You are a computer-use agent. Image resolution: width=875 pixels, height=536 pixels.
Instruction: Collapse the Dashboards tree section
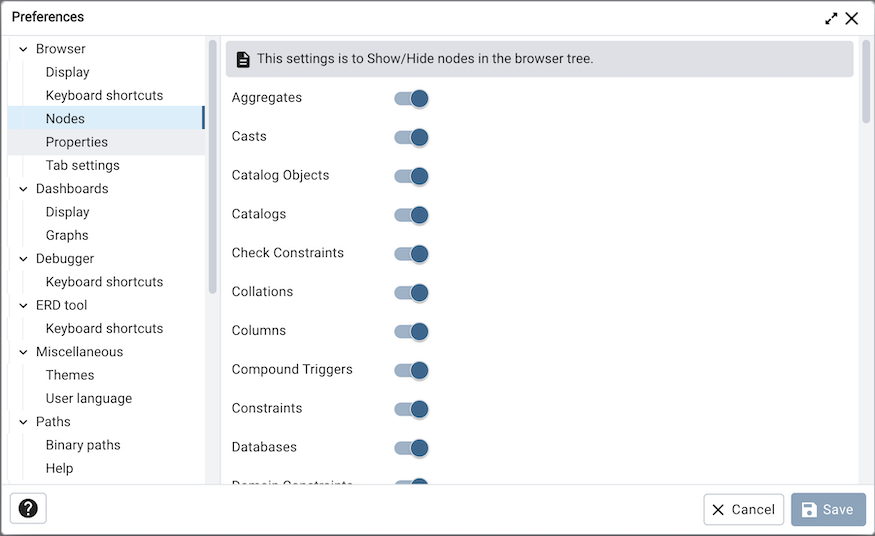click(x=23, y=189)
